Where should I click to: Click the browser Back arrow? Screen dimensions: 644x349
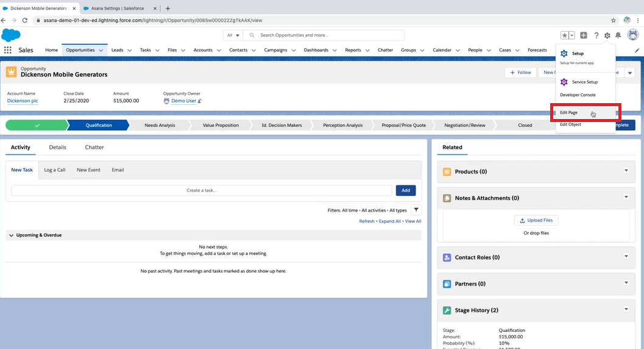4,20
